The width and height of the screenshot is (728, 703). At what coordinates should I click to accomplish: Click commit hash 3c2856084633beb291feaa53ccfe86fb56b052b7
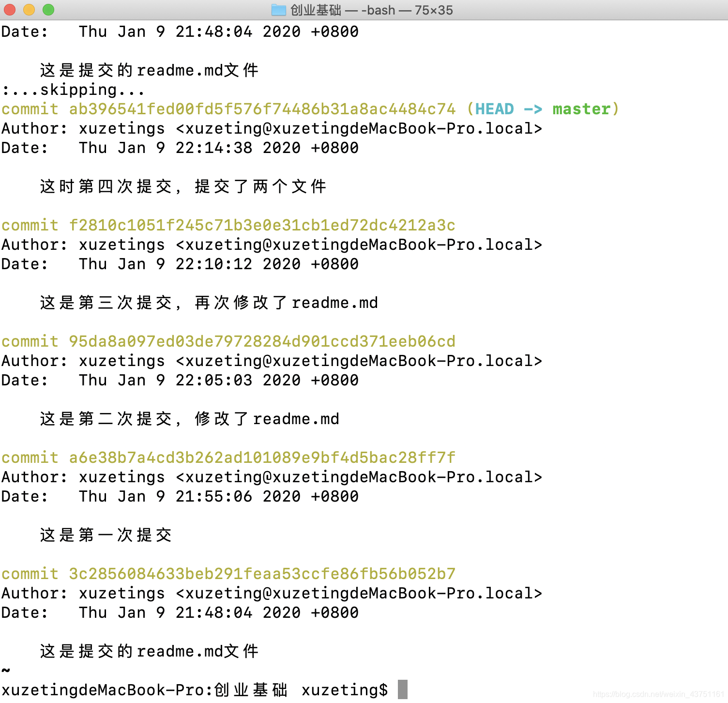pos(262,574)
